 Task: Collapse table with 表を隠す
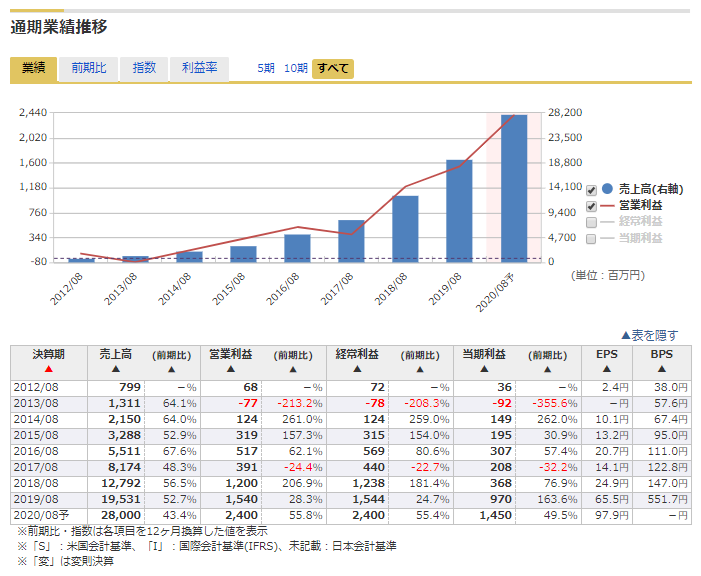point(649,335)
